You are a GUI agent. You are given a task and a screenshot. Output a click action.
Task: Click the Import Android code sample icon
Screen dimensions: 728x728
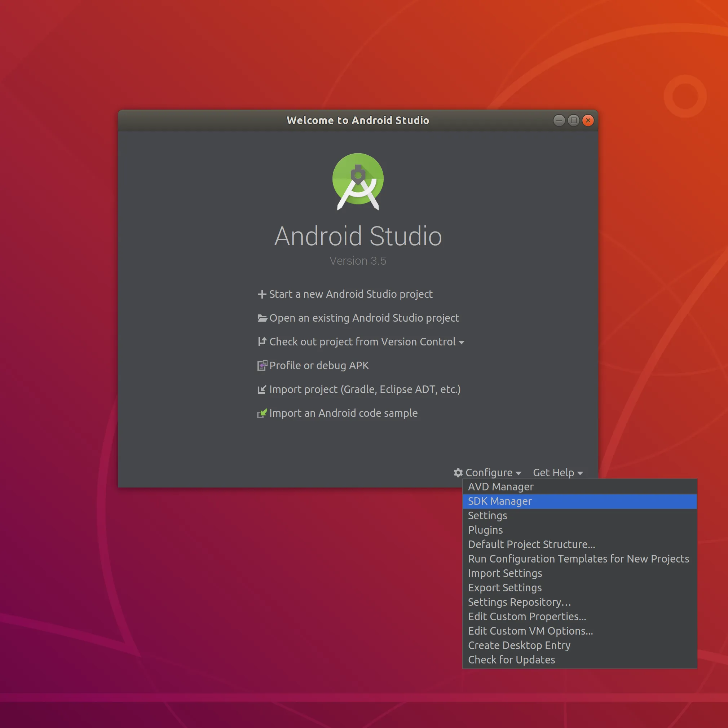point(262,413)
